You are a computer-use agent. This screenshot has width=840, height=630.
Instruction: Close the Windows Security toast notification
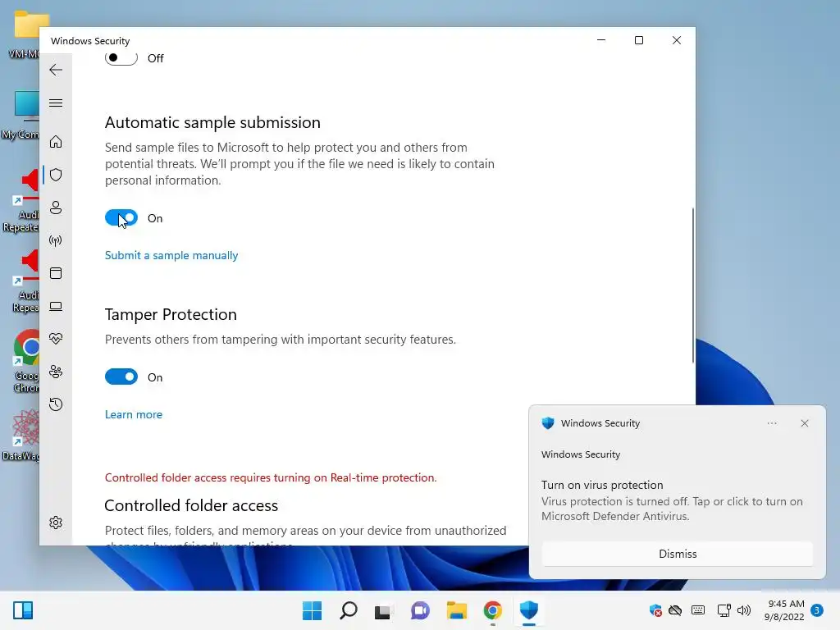(x=804, y=423)
